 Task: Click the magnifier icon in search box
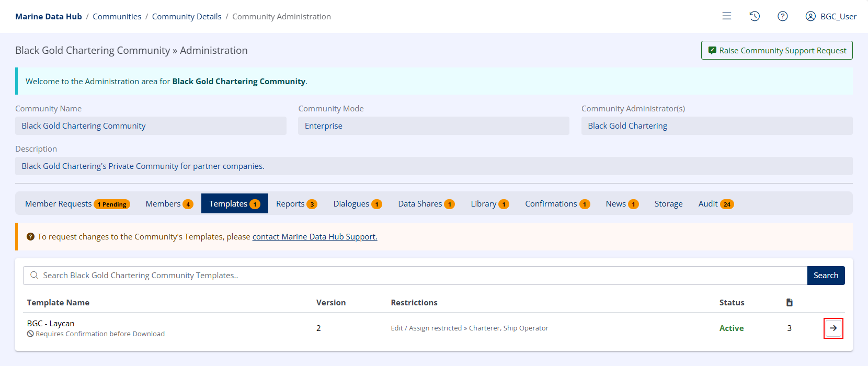click(x=35, y=276)
